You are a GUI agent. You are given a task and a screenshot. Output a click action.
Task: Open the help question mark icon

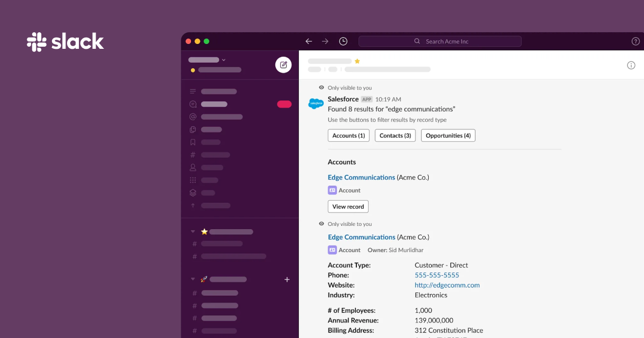pyautogui.click(x=636, y=41)
